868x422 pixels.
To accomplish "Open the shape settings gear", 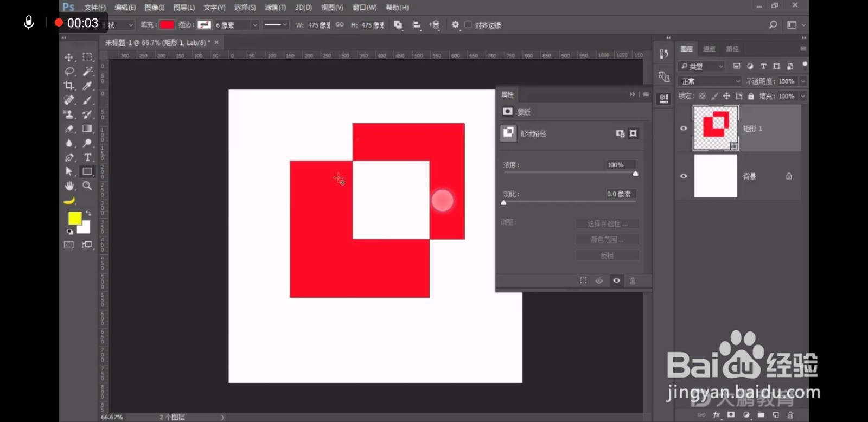I will click(455, 25).
